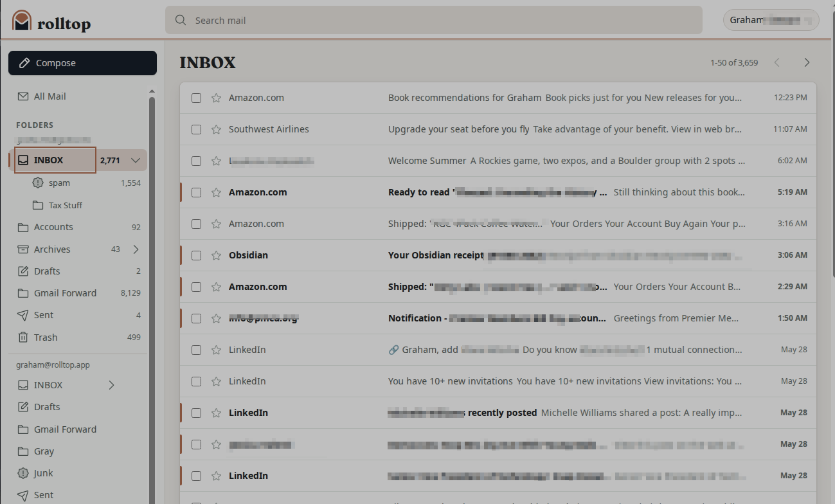This screenshot has height=504, width=835.
Task: Tick the Southwest Airlines email checkbox
Action: [x=197, y=129]
